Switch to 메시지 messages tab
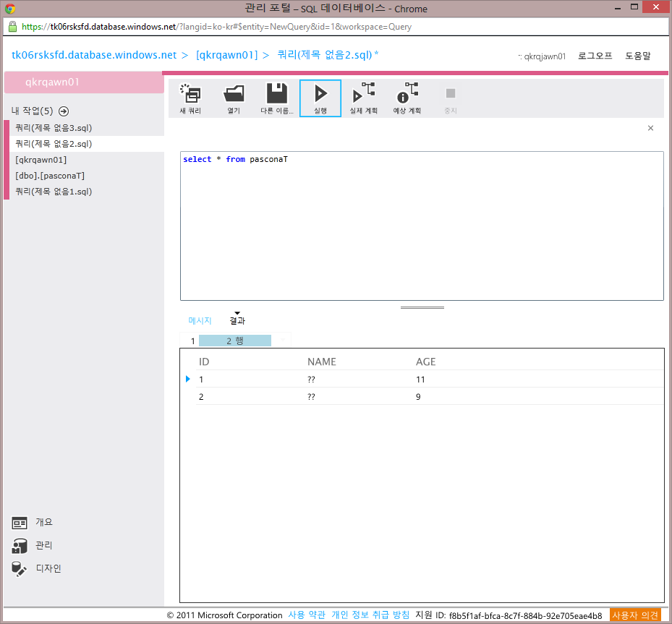The image size is (672, 624). click(200, 320)
